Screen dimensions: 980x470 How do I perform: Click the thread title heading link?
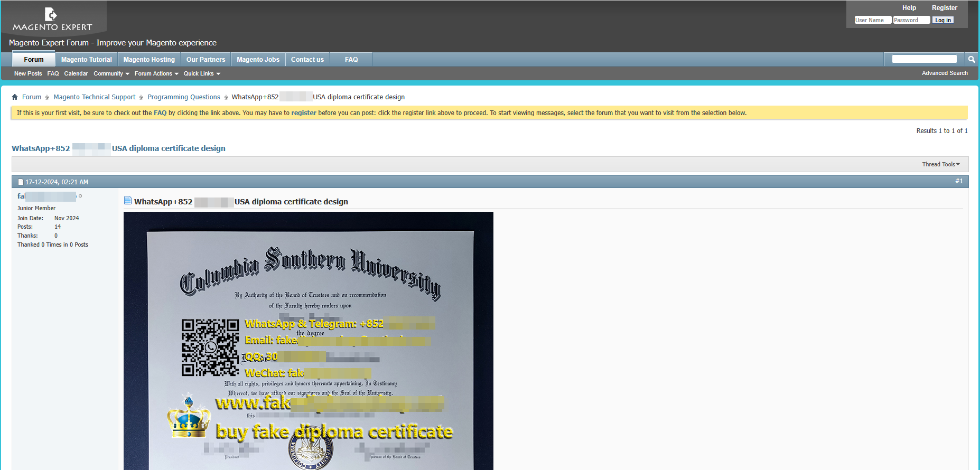pos(118,148)
